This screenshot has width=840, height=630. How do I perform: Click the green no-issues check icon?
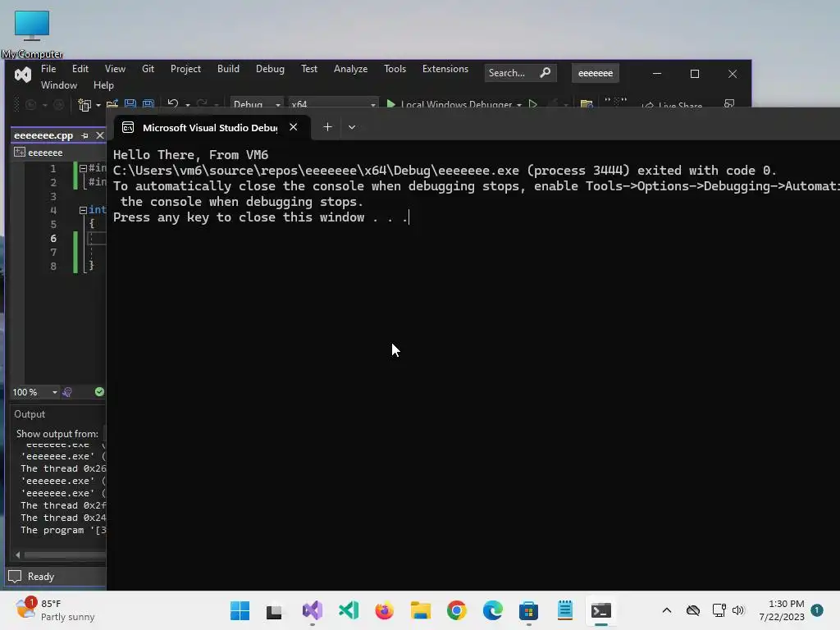99,391
